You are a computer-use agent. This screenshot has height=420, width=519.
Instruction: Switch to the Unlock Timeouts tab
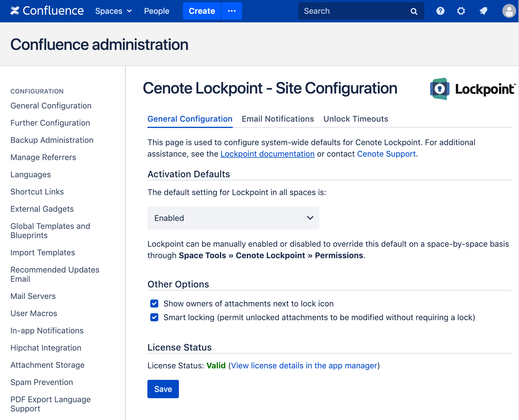(356, 119)
